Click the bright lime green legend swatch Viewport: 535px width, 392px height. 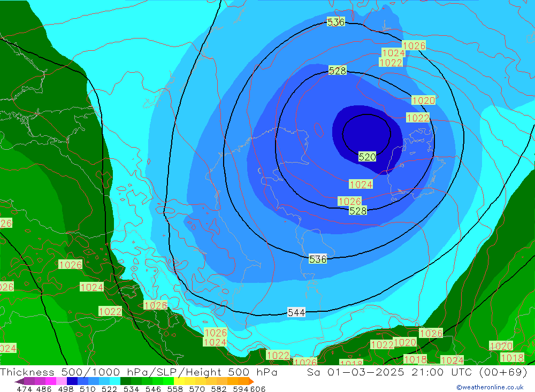pos(168,381)
